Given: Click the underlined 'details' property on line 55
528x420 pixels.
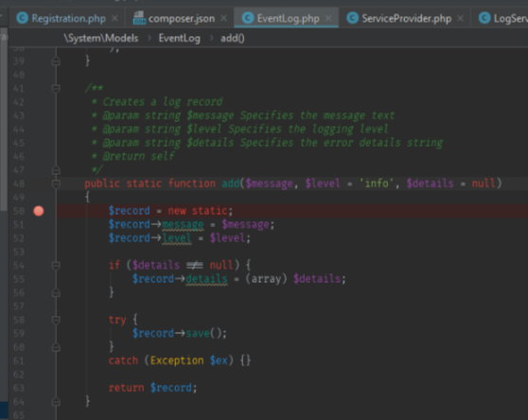Looking at the screenshot, I should click(206, 279).
